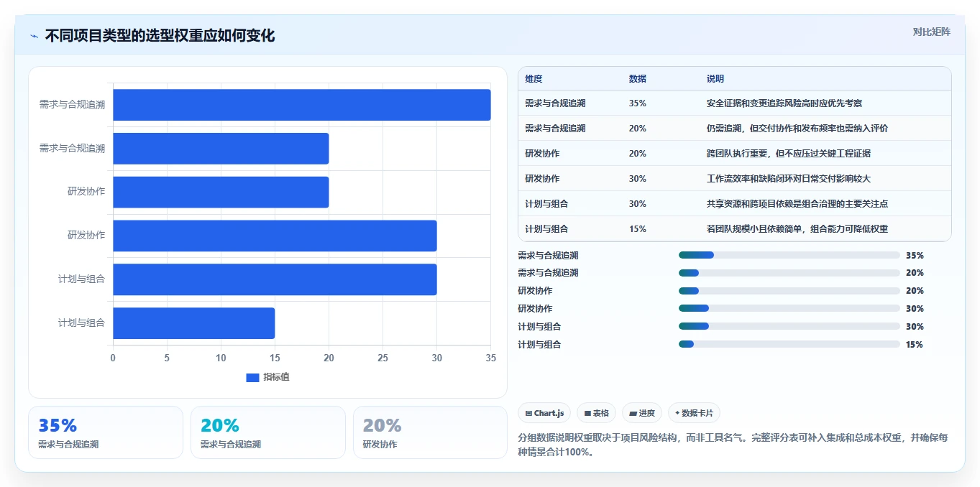Select the cell 跨团队执行重要，但不应压过关键工程证据
Screen dimensions: 980x487
pos(789,154)
